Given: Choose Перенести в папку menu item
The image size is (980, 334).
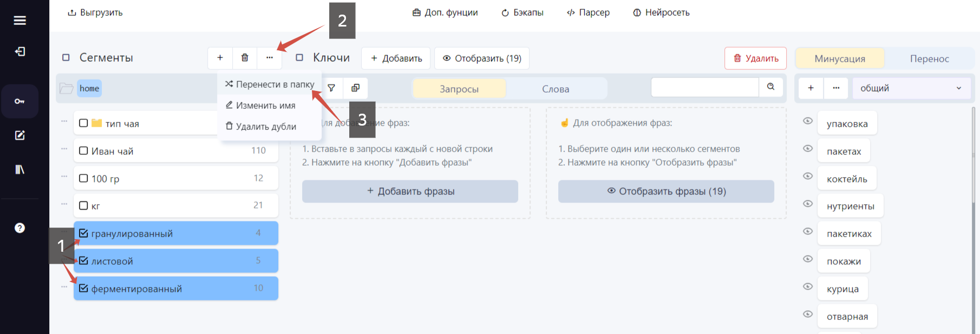Looking at the screenshot, I should point(270,84).
